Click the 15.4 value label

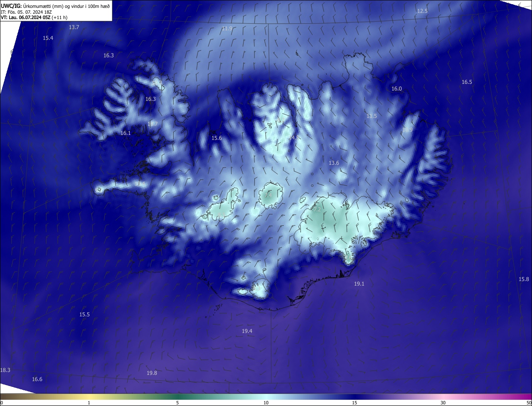(48, 38)
